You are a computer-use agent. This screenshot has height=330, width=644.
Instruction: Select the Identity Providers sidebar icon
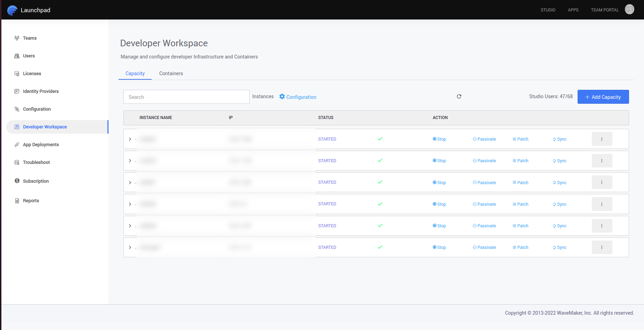click(x=17, y=91)
